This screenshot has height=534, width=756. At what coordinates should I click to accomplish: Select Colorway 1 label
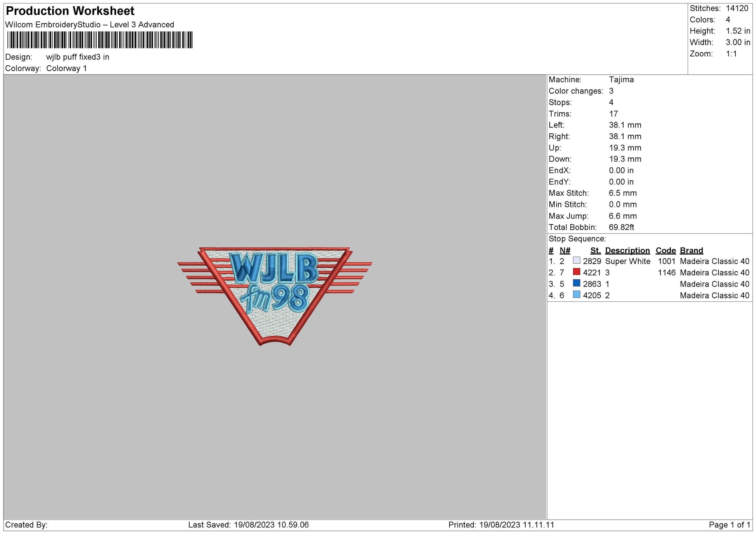click(68, 67)
